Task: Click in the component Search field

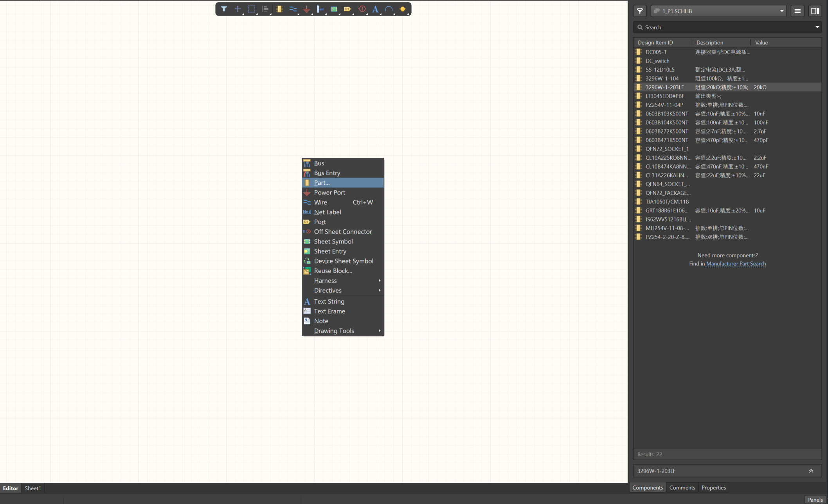Action: 724,27
